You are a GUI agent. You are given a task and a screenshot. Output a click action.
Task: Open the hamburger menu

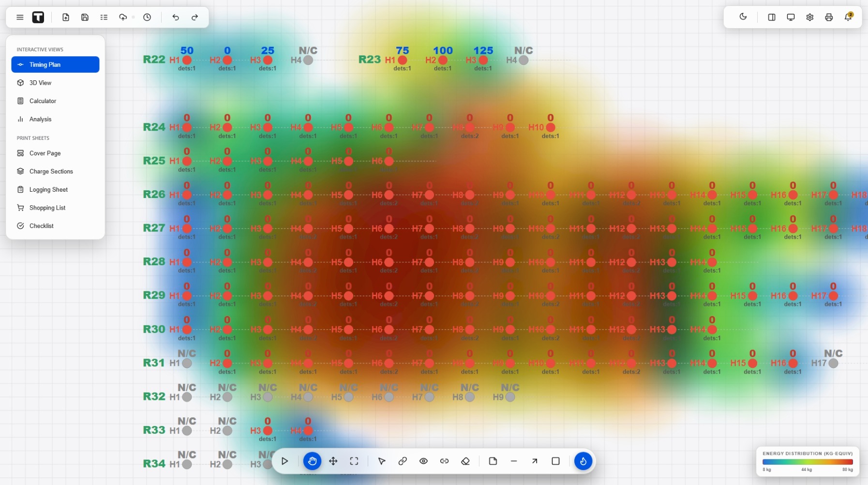(x=20, y=17)
